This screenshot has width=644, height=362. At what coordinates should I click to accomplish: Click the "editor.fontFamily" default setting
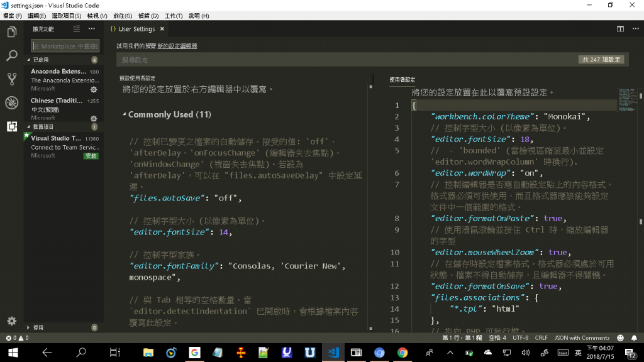click(175, 266)
